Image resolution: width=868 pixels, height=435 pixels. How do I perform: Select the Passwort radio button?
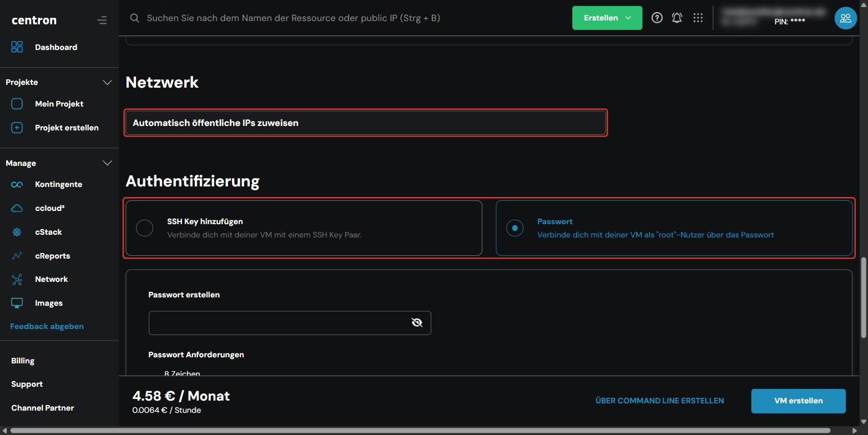tap(514, 228)
